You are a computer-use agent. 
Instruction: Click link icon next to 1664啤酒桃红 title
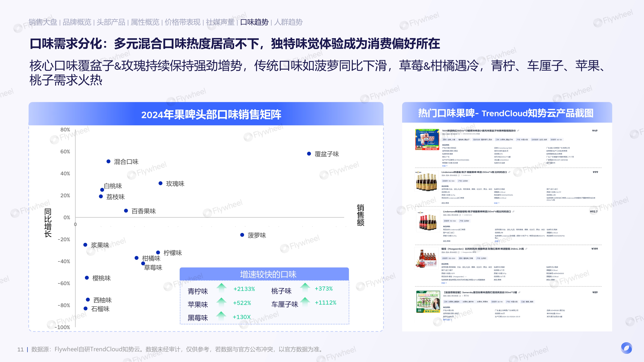pos(518,131)
